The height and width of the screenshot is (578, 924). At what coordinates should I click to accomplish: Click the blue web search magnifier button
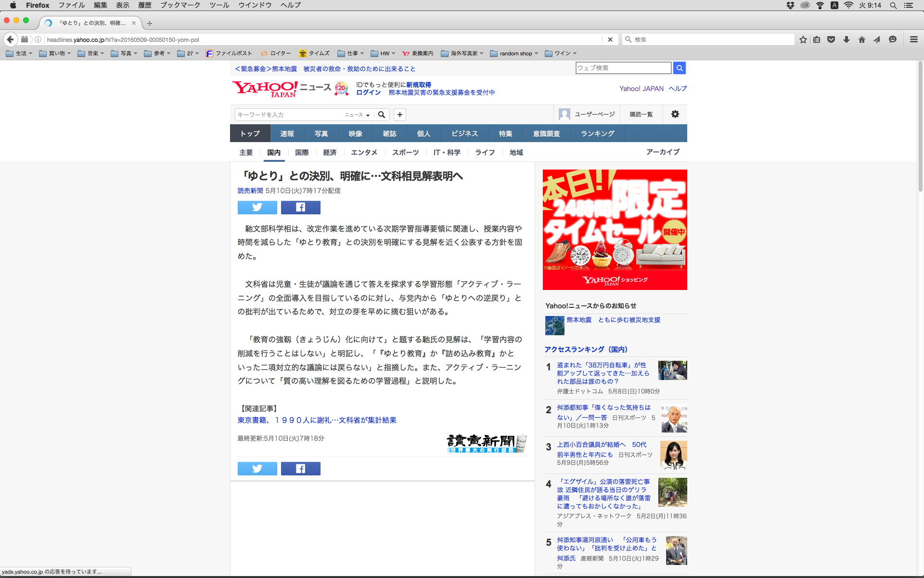(x=680, y=68)
